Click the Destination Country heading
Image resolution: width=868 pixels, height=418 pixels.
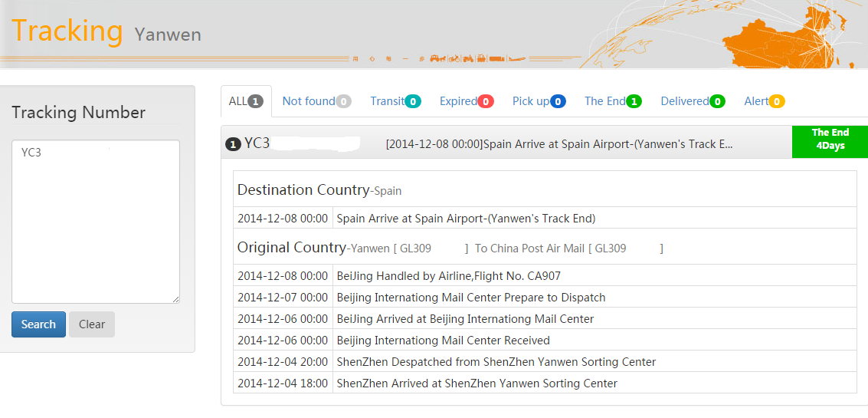[303, 189]
